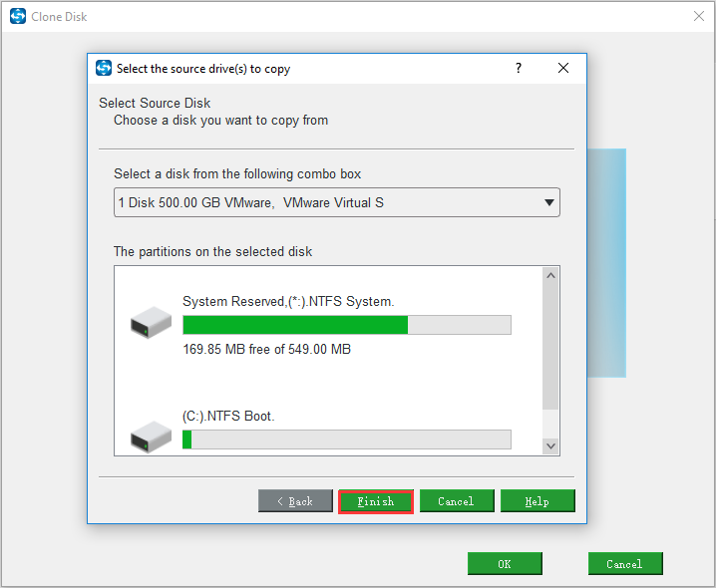The width and height of the screenshot is (716, 588).
Task: Click scroll down arrow in partitions list
Action: click(x=550, y=446)
